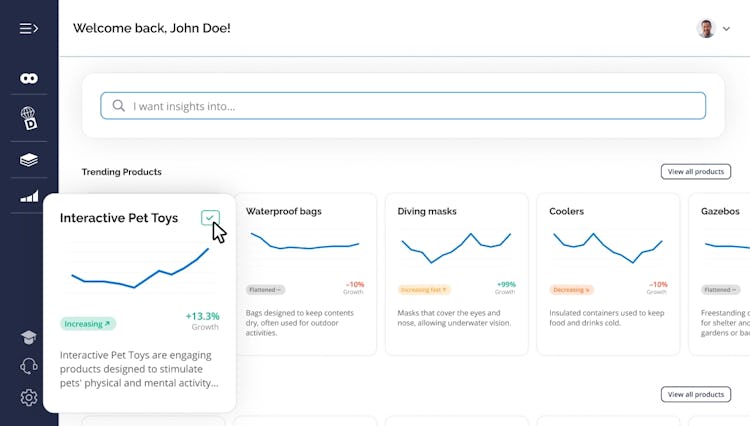Screen dimensions: 750x426
Task: Expand the sidebar menu toggle
Action: (29, 28)
